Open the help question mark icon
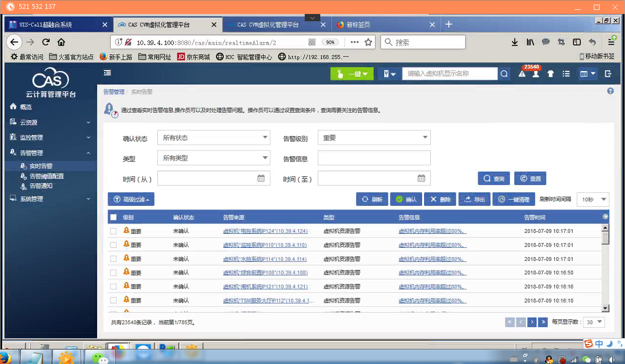Screen dimensions: 625x364 pos(610,91)
